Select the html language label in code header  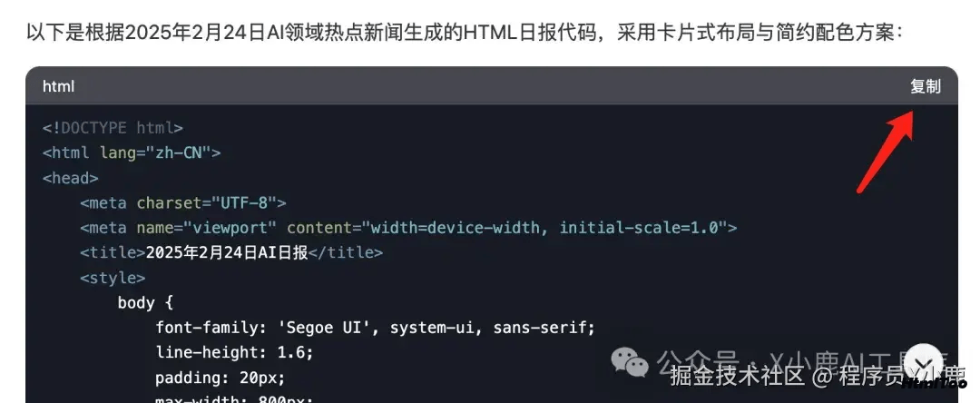(59, 86)
